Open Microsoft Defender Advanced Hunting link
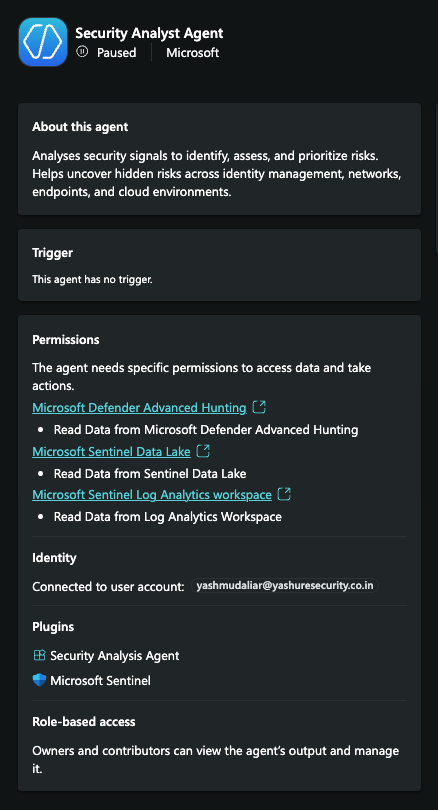The height and width of the screenshot is (810, 438). 139,408
